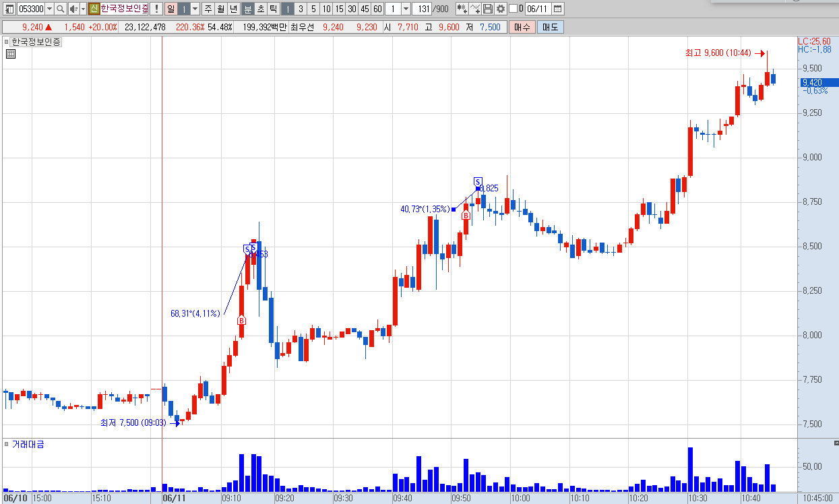
Task: Save chart with floppy disk icon
Action: pos(488,9)
